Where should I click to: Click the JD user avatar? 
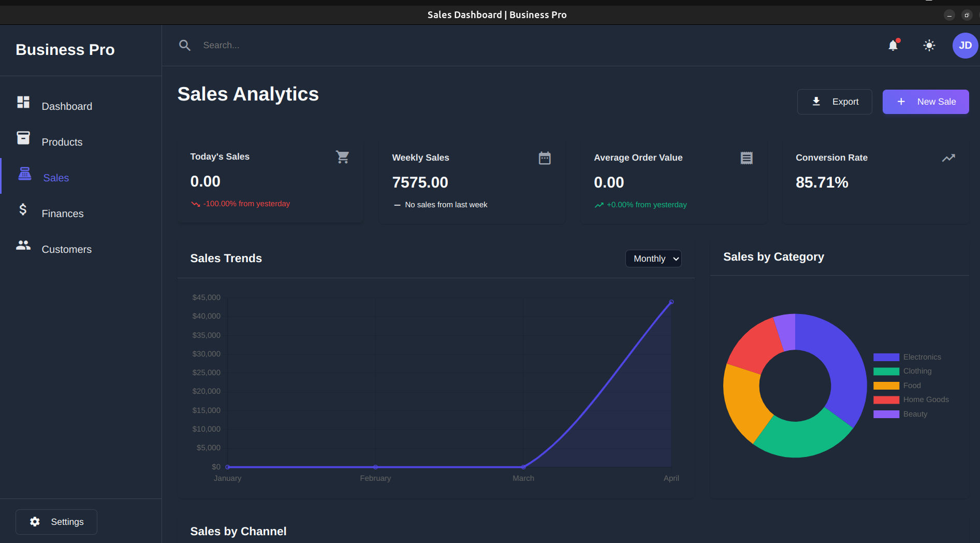coord(965,46)
